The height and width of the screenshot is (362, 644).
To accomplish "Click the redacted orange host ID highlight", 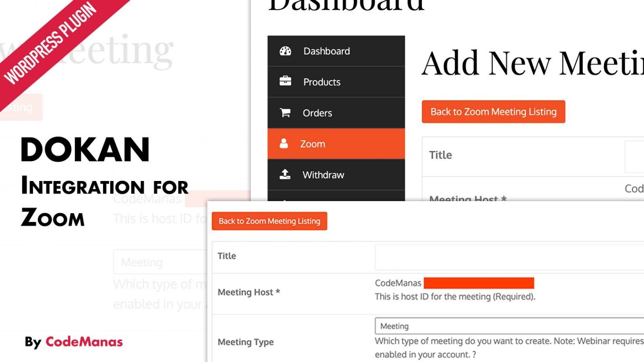I will pos(478,283).
